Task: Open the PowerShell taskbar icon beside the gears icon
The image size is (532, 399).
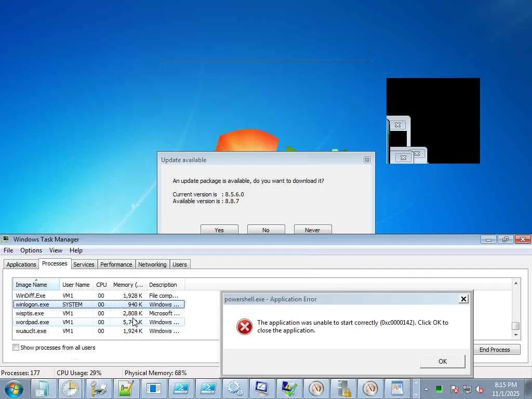Action: tap(208, 389)
